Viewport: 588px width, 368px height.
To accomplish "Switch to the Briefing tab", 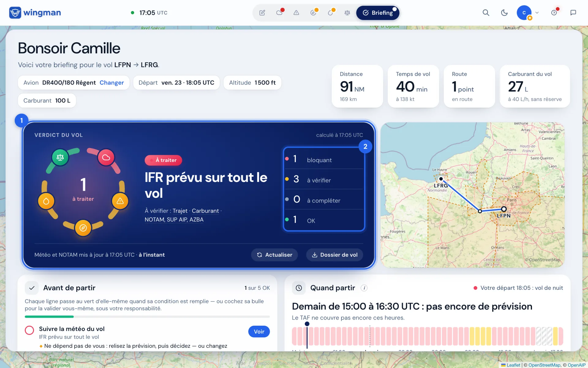I will [378, 13].
